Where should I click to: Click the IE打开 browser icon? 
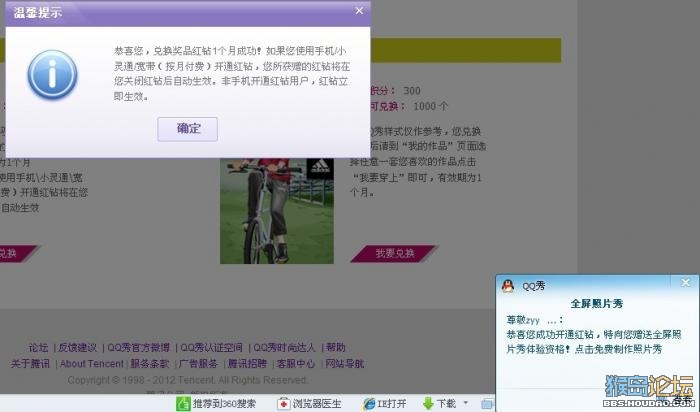[x=369, y=404]
